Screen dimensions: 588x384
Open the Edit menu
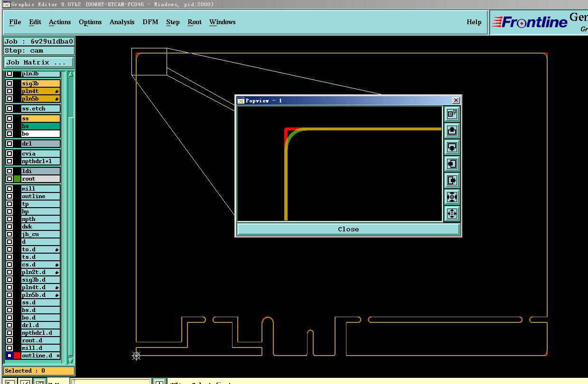pyautogui.click(x=35, y=22)
